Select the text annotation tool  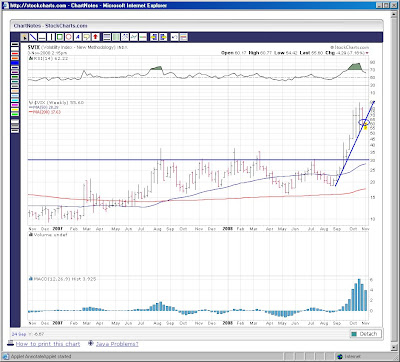point(78,37)
